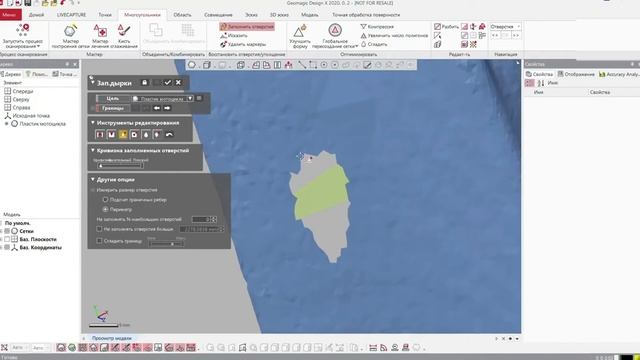This screenshot has width=640, height=360.
Task: Click the rectangle selection tool in viewport toolbar
Action: [313, 65]
